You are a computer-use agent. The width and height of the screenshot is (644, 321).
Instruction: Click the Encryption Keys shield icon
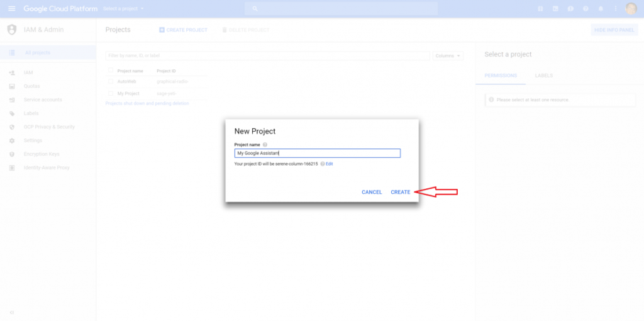(12, 154)
